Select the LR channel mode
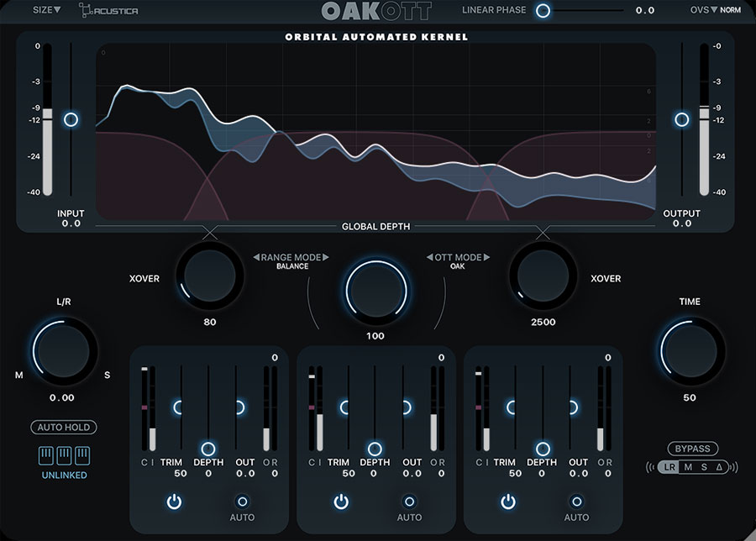756x541 pixels. coord(669,467)
